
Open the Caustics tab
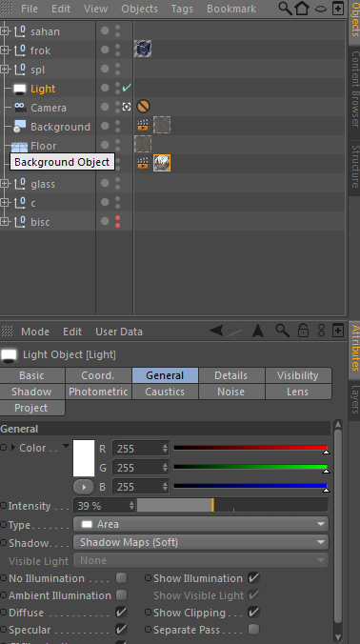pos(165,392)
